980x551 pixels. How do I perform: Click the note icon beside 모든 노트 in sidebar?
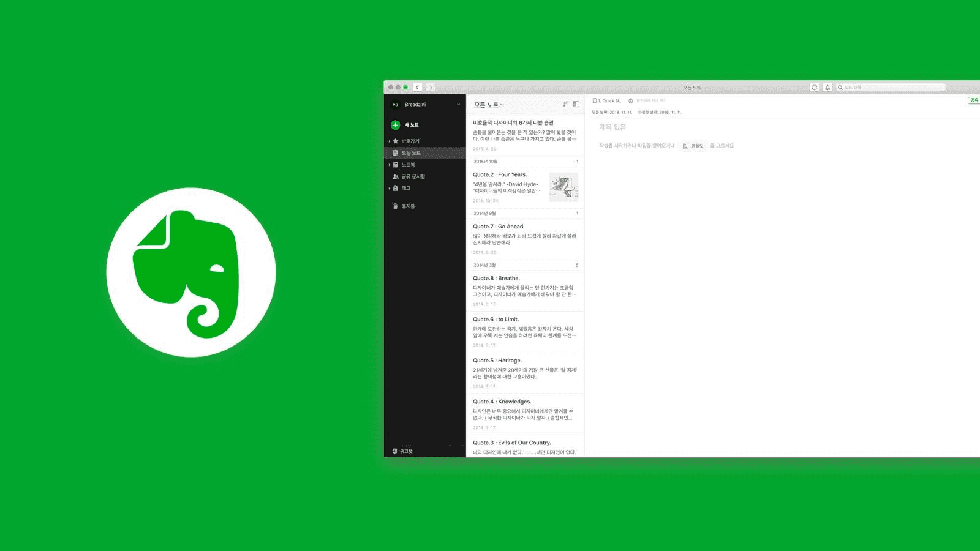[396, 153]
